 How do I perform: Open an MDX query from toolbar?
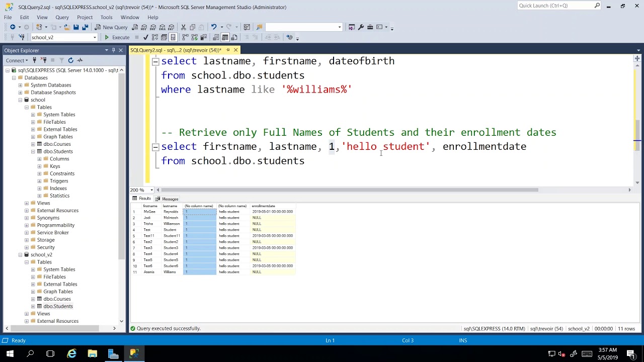point(144,27)
